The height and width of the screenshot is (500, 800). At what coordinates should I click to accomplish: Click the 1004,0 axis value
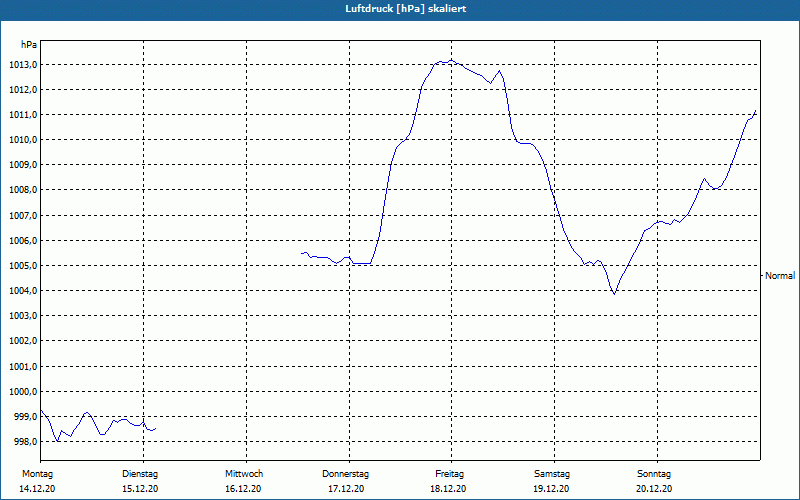click(x=23, y=291)
